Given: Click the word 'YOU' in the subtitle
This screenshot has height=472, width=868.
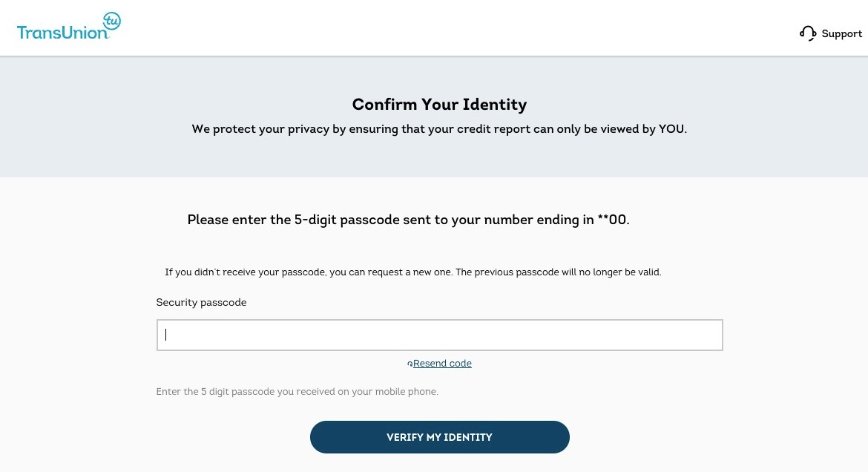Looking at the screenshot, I should click(x=671, y=129).
